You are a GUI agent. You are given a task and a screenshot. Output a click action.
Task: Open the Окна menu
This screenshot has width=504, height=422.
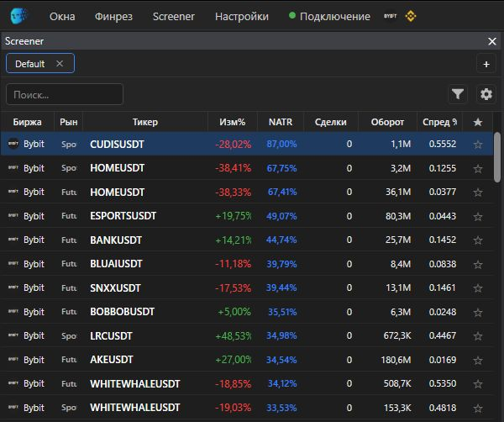(62, 17)
